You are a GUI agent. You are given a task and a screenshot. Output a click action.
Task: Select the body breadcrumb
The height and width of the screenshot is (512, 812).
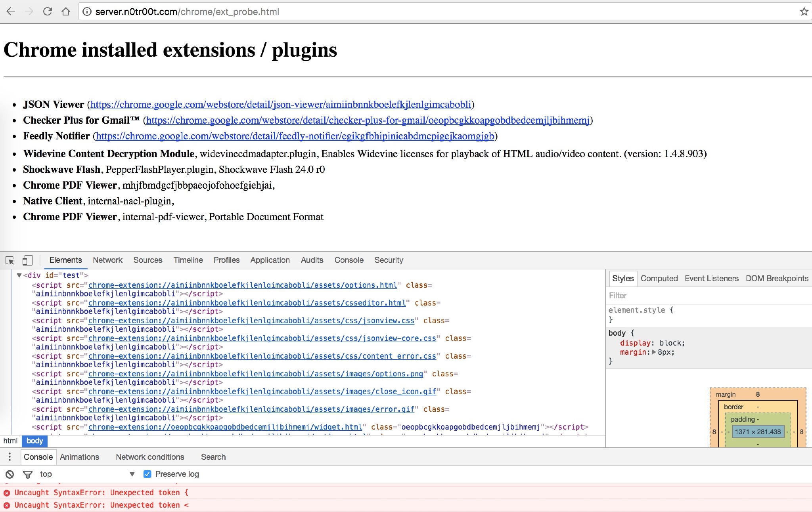click(34, 441)
